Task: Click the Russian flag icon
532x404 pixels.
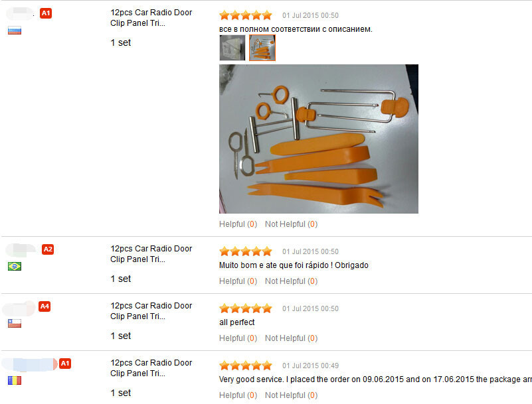Action: point(15,31)
